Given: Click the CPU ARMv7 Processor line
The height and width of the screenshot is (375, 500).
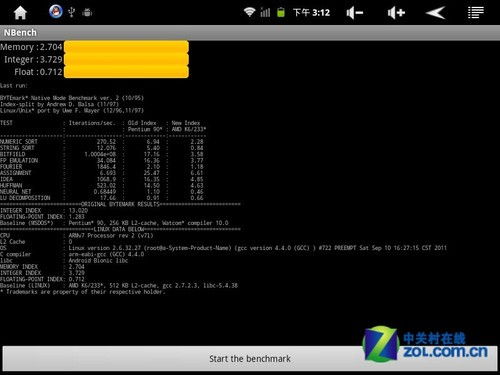Looking at the screenshot, I should point(77,235).
